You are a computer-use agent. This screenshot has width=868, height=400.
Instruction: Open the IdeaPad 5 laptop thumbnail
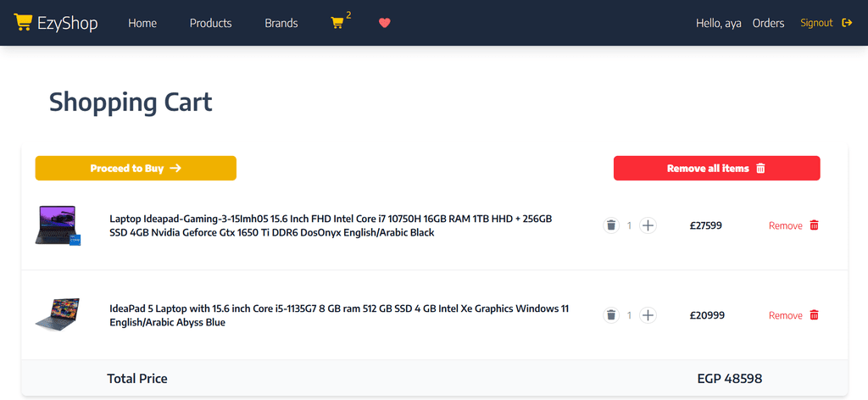point(58,314)
